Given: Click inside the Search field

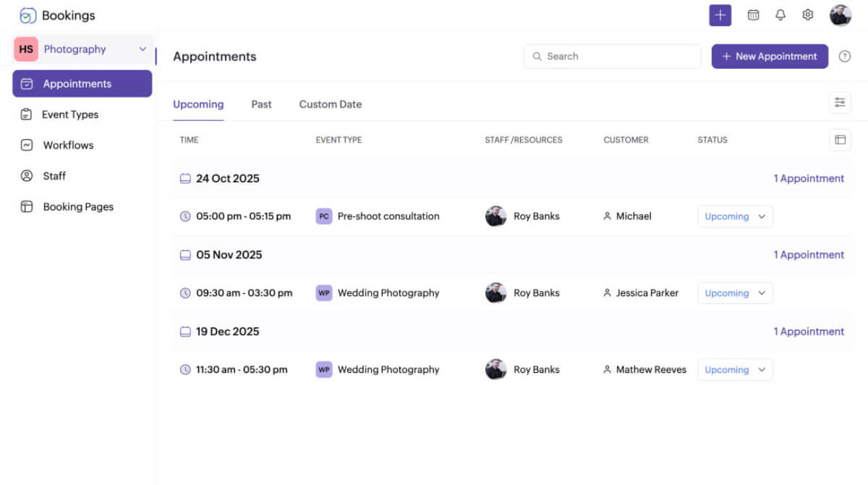Looking at the screenshot, I should coord(612,56).
